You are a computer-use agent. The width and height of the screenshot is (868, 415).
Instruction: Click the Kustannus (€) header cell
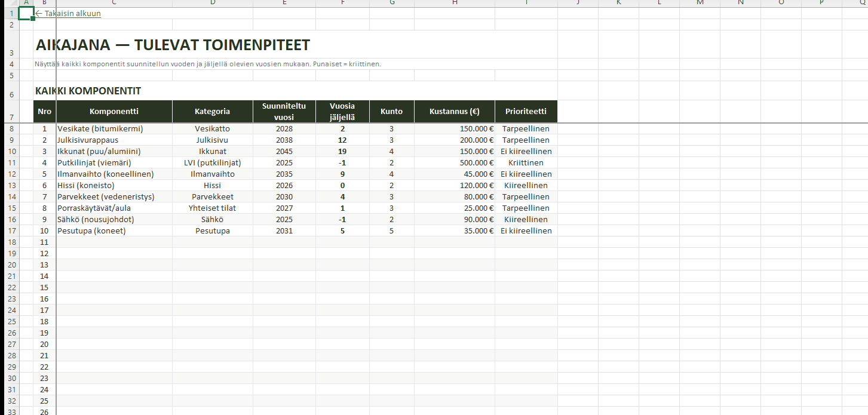coord(455,112)
